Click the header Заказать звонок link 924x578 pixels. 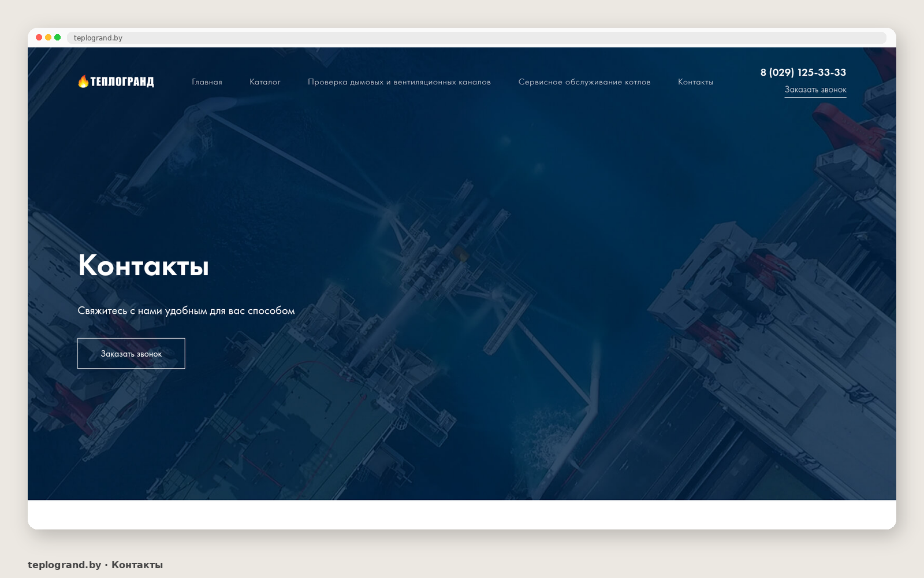pos(815,90)
